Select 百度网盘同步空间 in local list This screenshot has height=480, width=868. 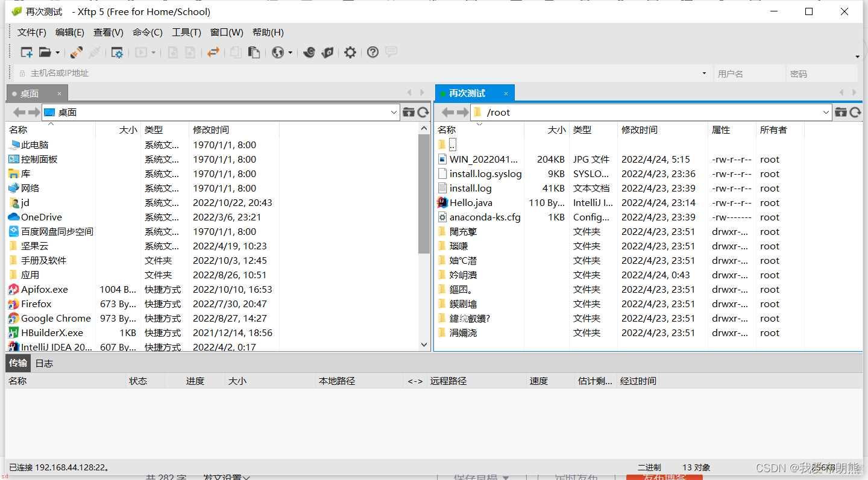pos(57,232)
